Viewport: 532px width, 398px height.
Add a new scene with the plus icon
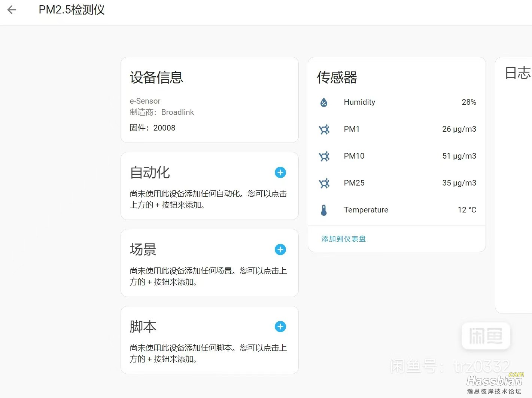click(x=280, y=249)
